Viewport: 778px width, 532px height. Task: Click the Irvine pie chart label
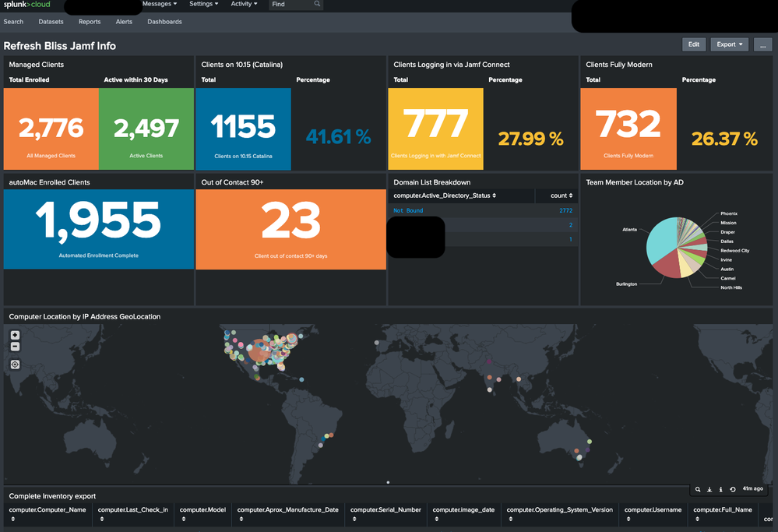coord(726,259)
